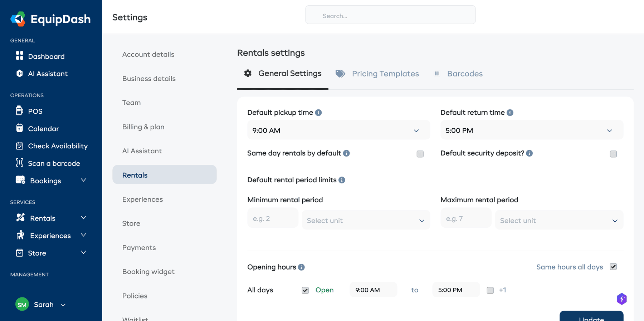644x321 pixels.
Task: Click the Search input field
Action: pyautogui.click(x=390, y=16)
